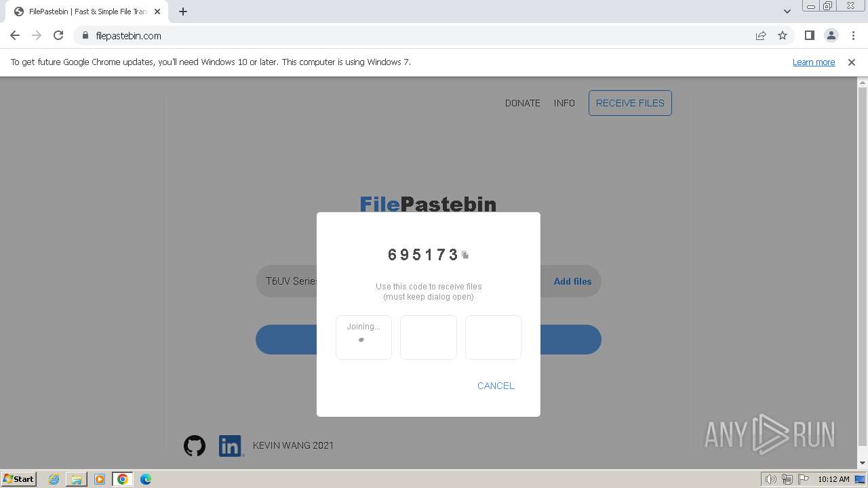868x488 pixels.
Task: Open the Chrome three-dot menu
Action: [x=852, y=35]
